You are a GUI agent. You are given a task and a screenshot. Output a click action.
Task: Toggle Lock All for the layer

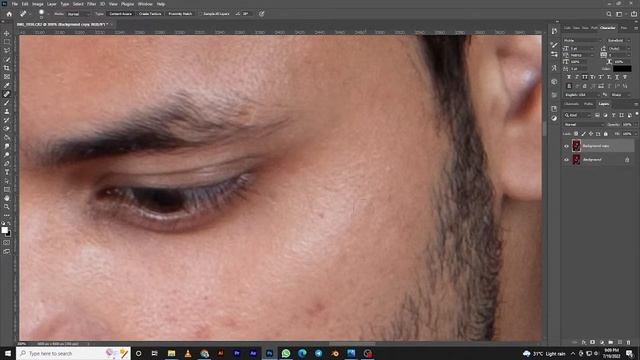(606, 134)
